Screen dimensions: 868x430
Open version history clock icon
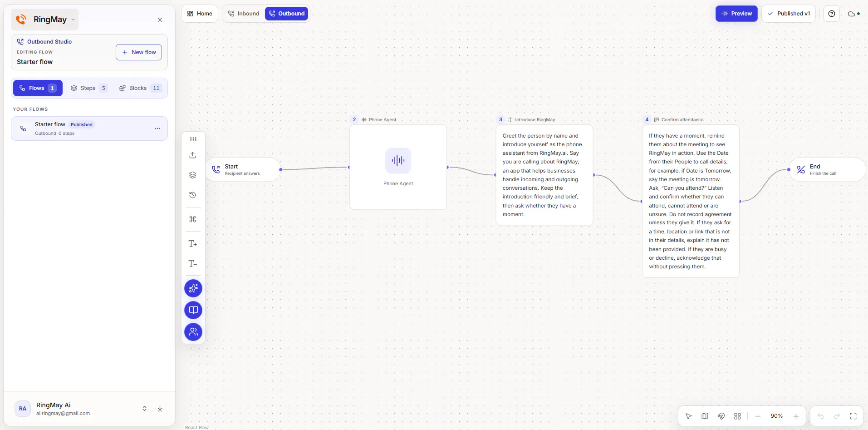tap(193, 195)
